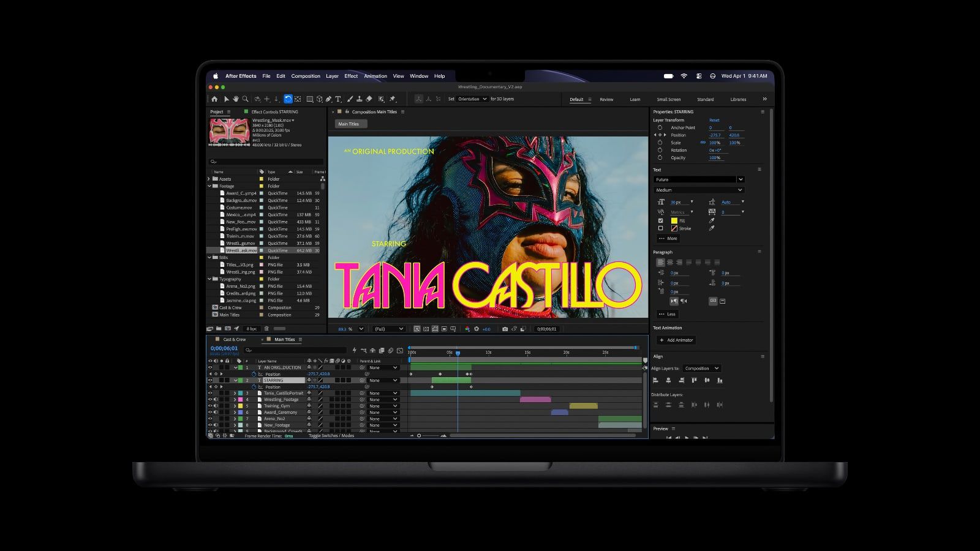The height and width of the screenshot is (551, 980).
Task: Switch to the Review workspace
Action: click(606, 99)
